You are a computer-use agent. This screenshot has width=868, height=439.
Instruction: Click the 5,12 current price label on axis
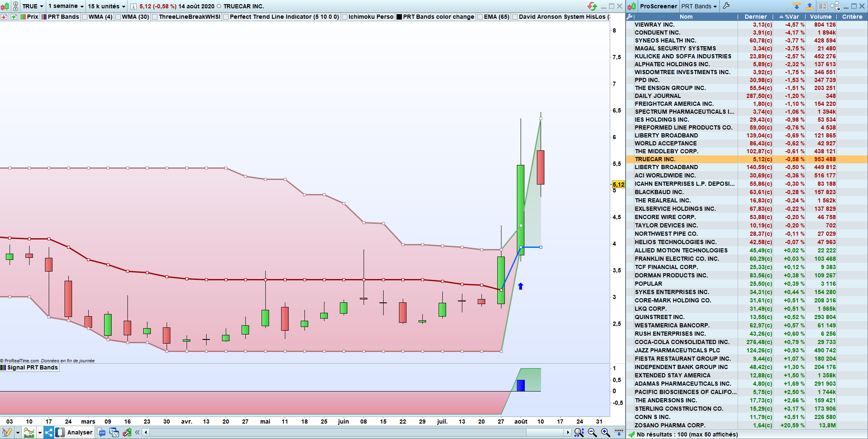tap(618, 185)
